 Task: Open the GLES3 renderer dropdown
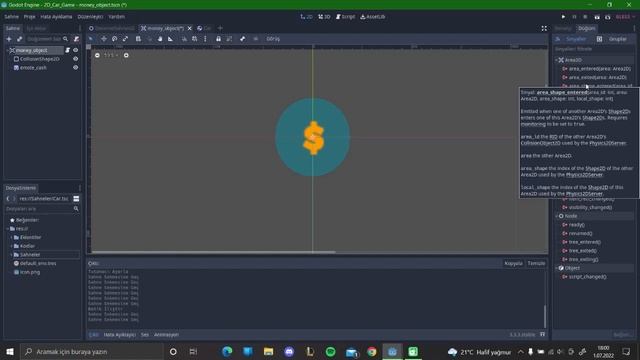pos(625,17)
